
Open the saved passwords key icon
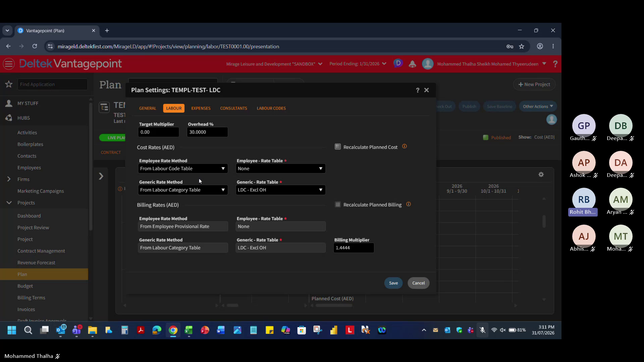(510, 47)
